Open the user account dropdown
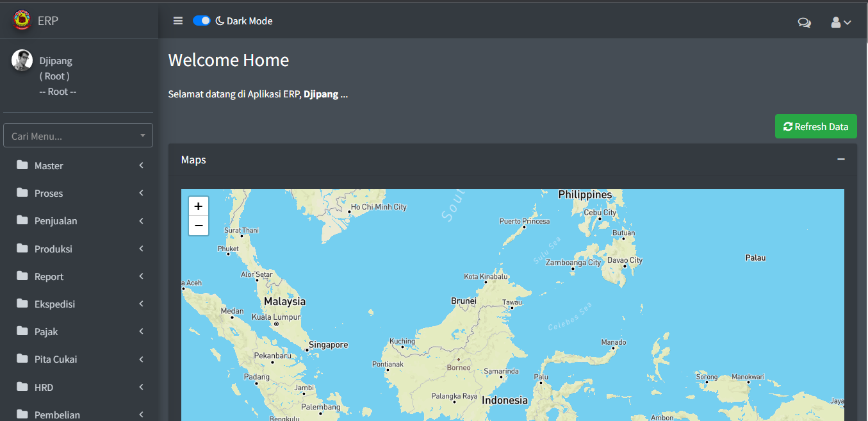868x421 pixels. [840, 22]
